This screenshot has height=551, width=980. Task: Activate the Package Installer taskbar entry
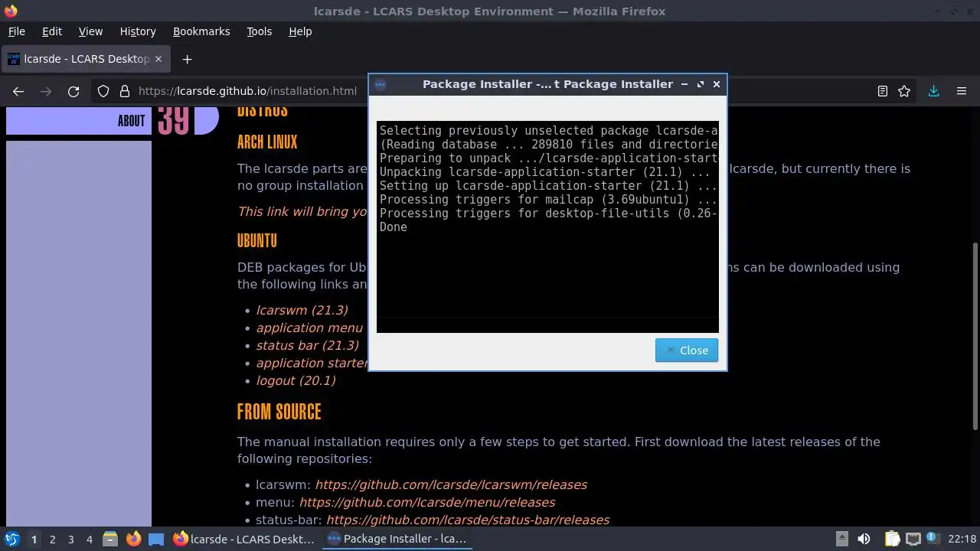pyautogui.click(x=397, y=539)
